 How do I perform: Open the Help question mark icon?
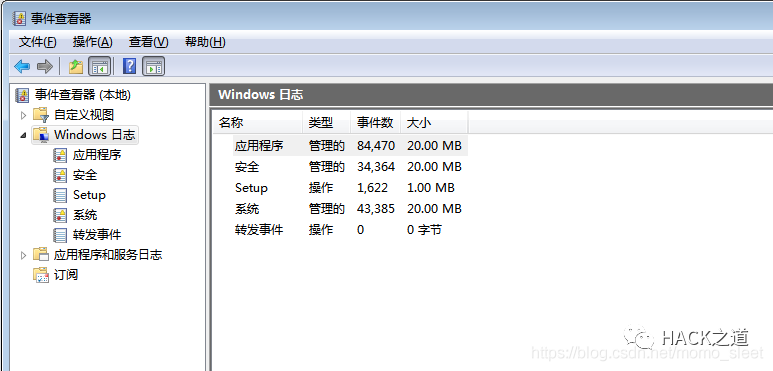click(x=129, y=66)
